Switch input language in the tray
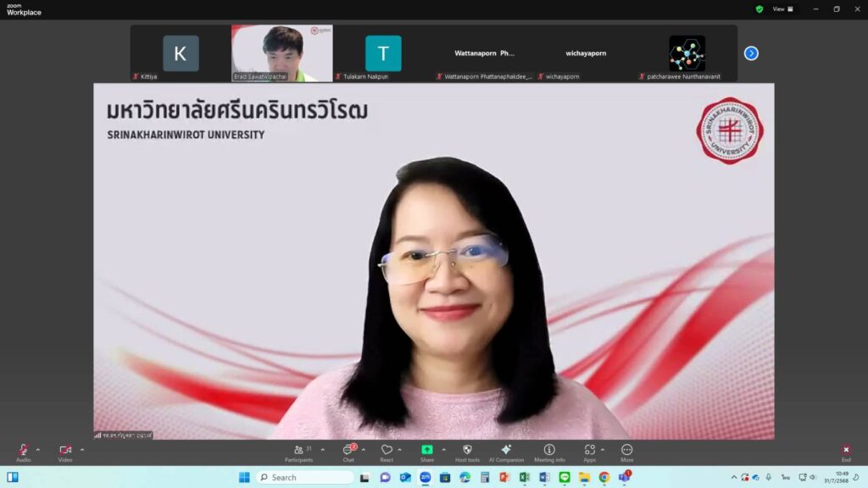 tap(786, 478)
